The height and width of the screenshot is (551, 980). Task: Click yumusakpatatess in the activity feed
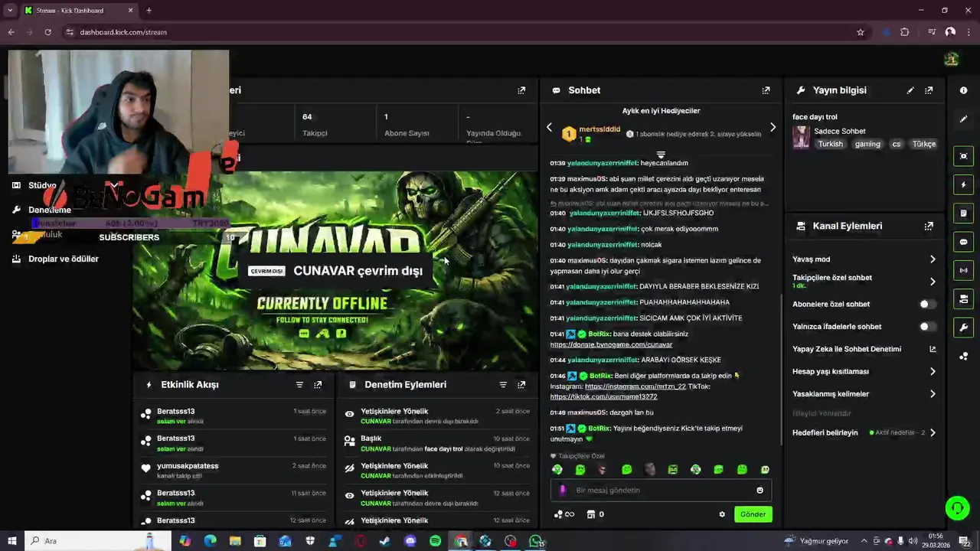[x=188, y=466]
